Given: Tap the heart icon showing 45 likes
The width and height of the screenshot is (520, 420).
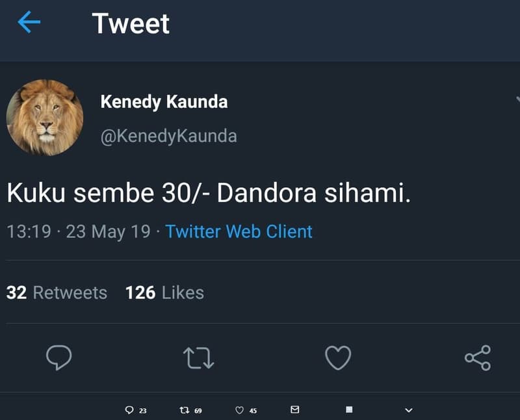Looking at the screenshot, I should pos(238,410).
